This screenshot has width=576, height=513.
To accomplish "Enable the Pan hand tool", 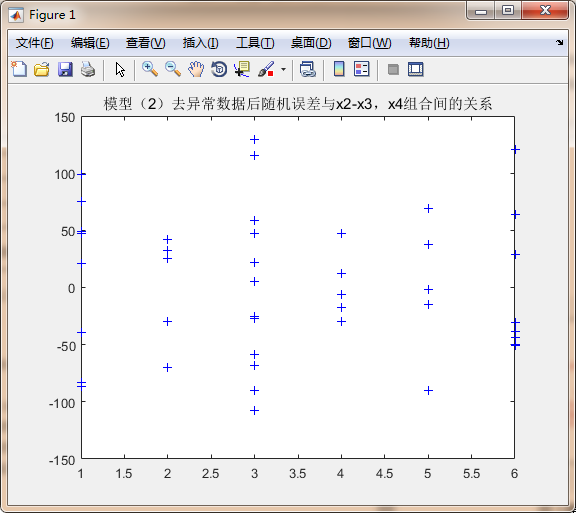I will pos(196,69).
